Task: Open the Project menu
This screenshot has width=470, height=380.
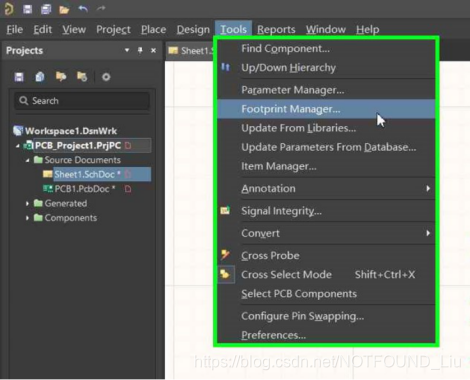Action: (113, 30)
